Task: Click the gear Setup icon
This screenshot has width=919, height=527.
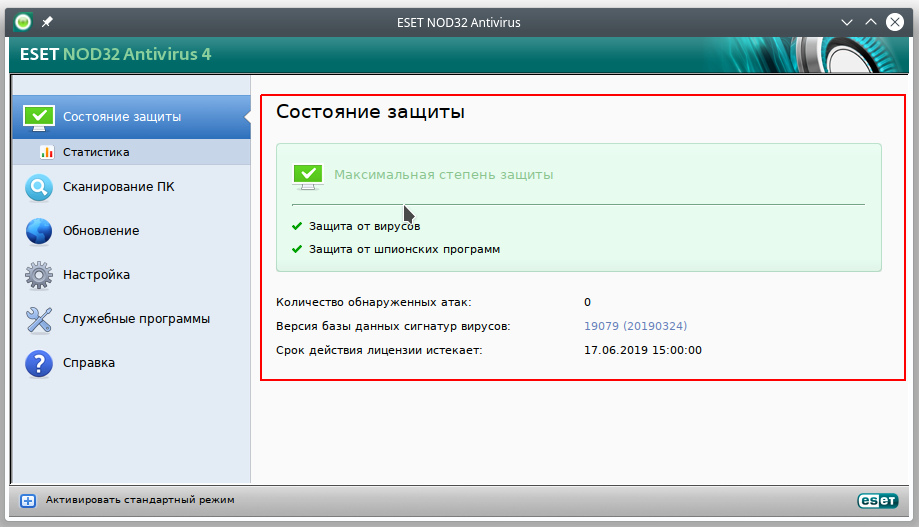Action: tap(39, 275)
